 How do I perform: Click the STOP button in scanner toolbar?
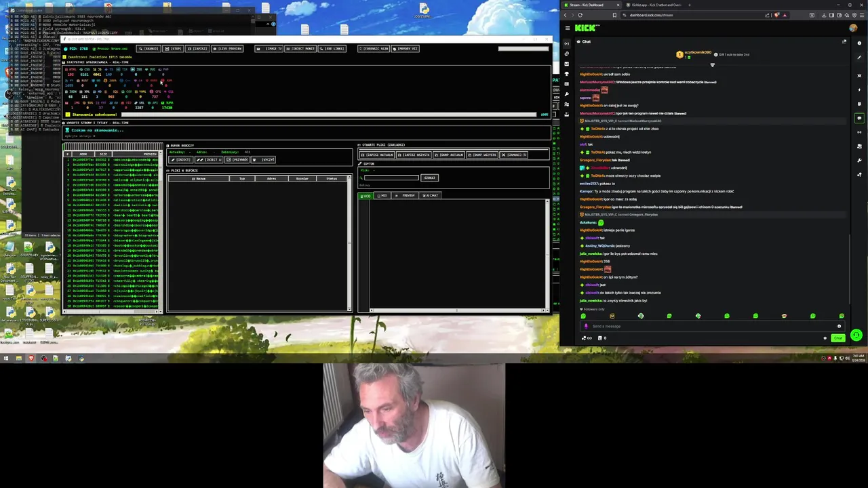tap(174, 49)
